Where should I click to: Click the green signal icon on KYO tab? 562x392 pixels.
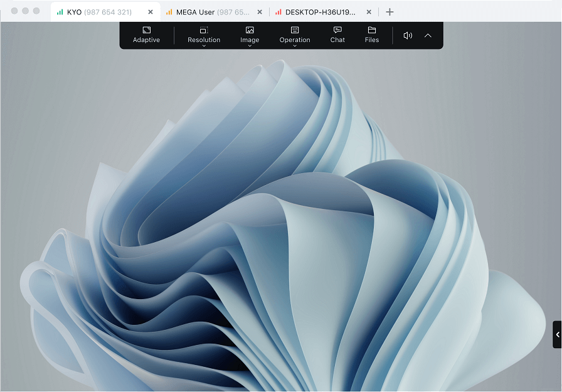coord(60,12)
